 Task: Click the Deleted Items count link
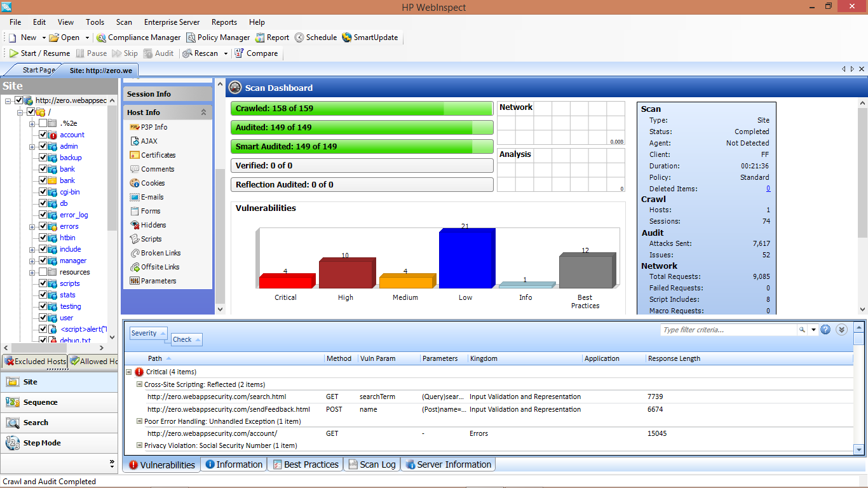pos(768,189)
